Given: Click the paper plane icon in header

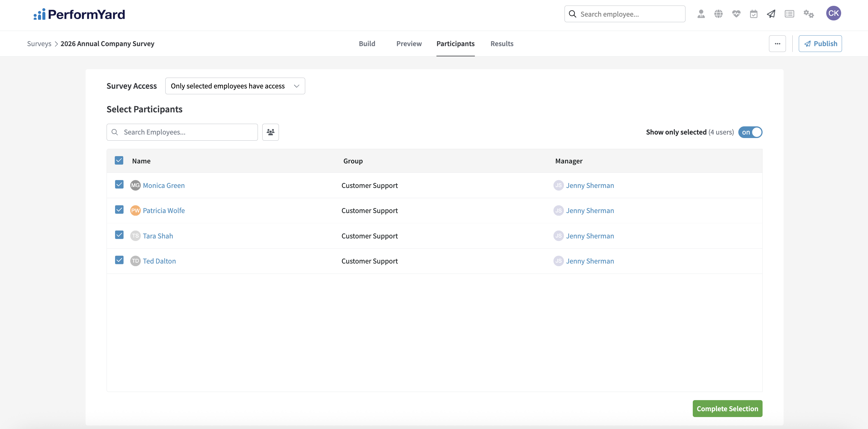Looking at the screenshot, I should point(771,14).
